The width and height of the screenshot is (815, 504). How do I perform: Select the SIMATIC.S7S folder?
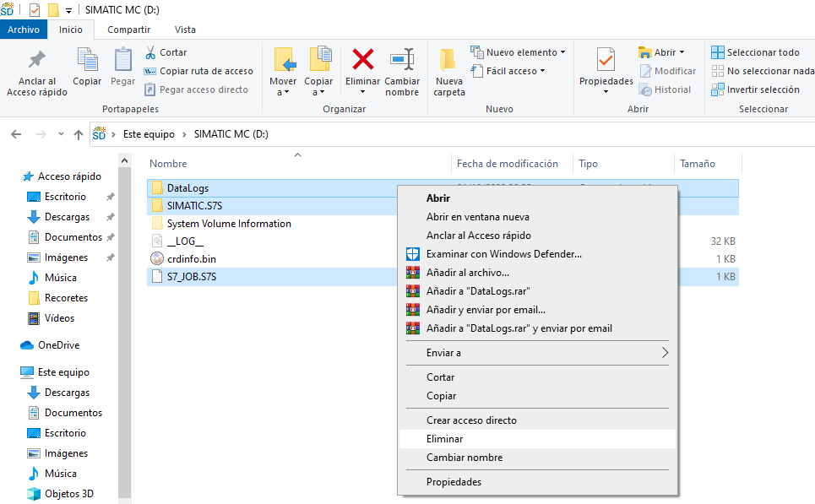click(x=194, y=206)
